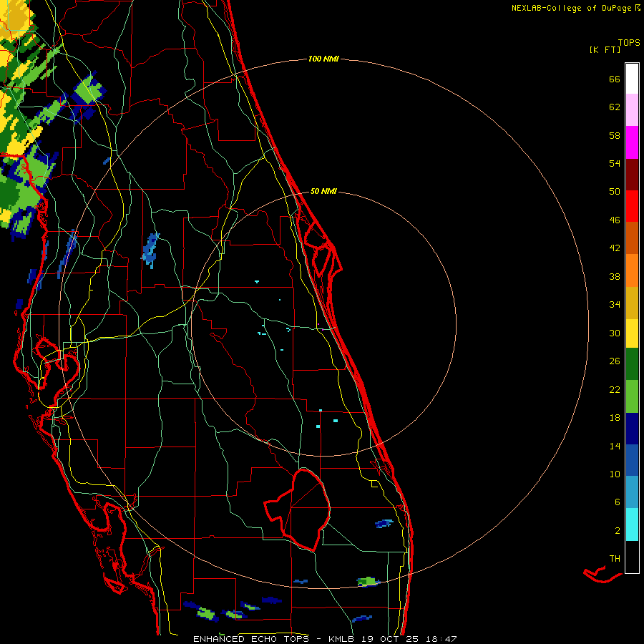
Task: Select the gold 34 kft swatch
Action: [632, 303]
